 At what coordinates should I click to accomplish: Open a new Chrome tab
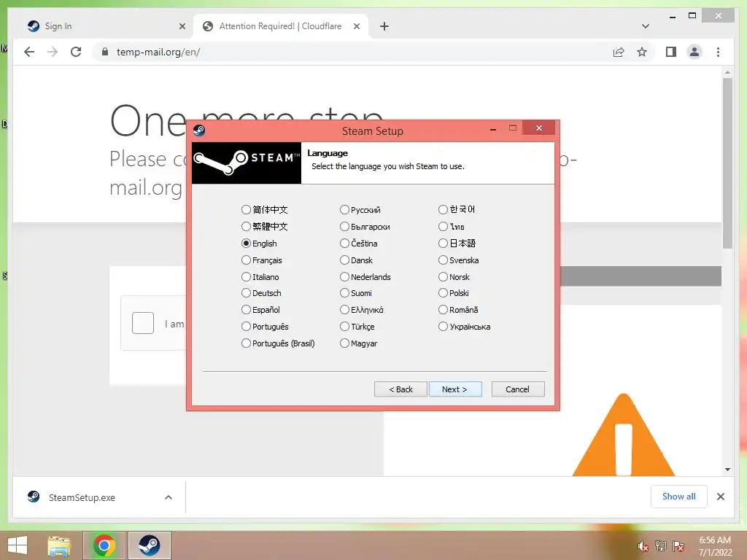[384, 26]
